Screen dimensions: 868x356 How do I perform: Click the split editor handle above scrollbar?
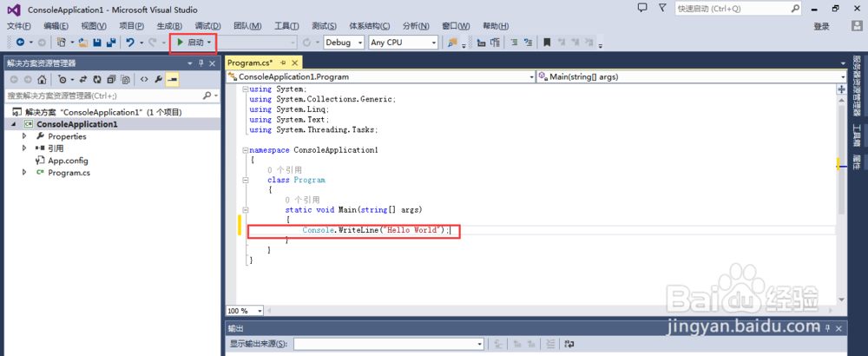pyautogui.click(x=842, y=89)
